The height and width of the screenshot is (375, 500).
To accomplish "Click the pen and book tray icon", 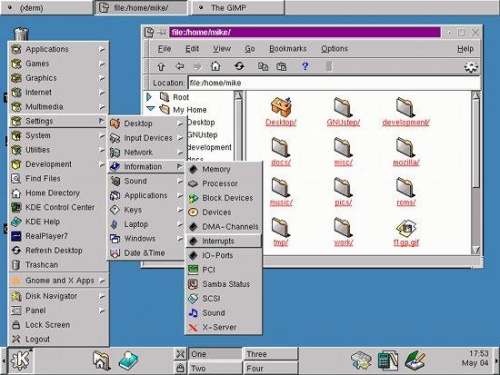I will [x=414, y=360].
